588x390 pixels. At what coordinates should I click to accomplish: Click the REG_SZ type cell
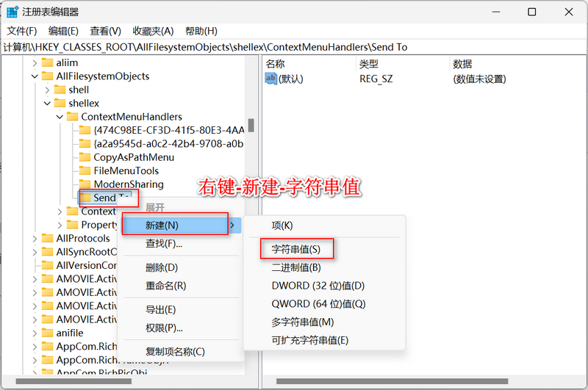[376, 79]
